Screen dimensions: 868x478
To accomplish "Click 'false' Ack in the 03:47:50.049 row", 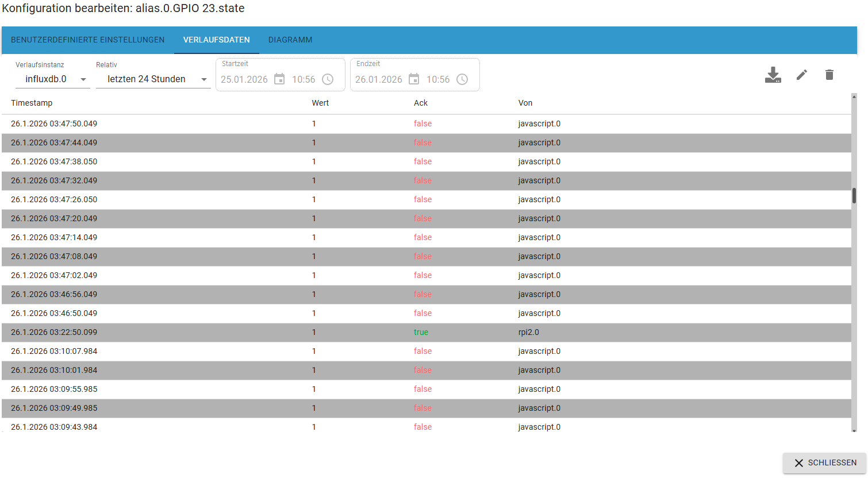I will [423, 124].
